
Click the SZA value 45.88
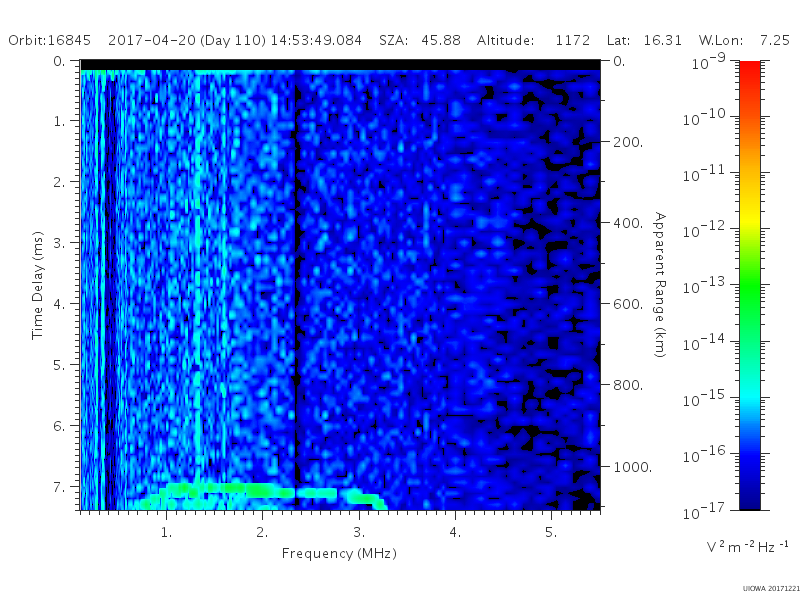[x=441, y=40]
